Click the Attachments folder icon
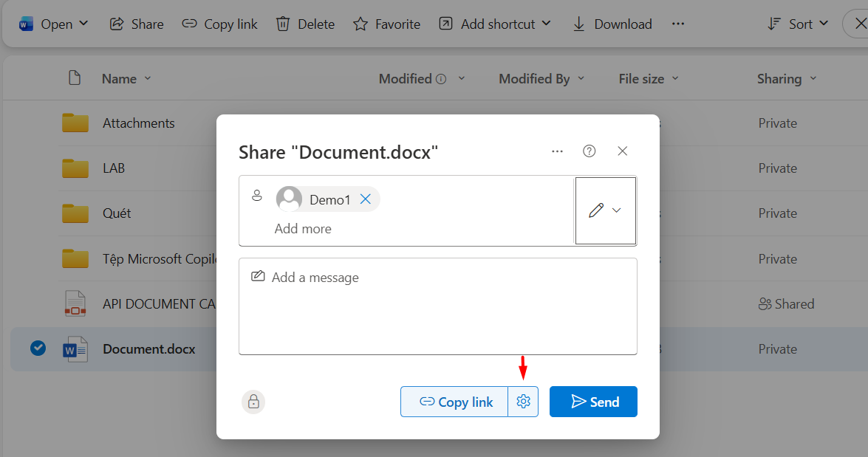Image resolution: width=868 pixels, height=457 pixels. click(75, 123)
